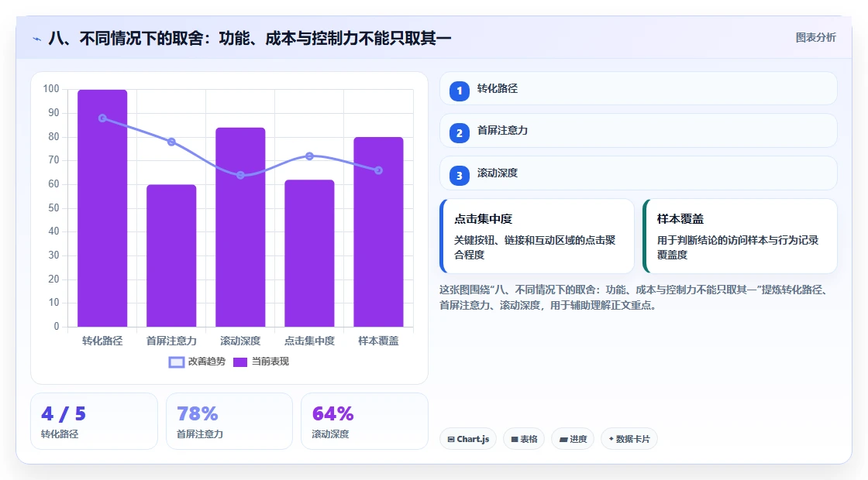Click the icon inside the Chart.js tag
The width and height of the screenshot is (868, 480).
(x=451, y=439)
